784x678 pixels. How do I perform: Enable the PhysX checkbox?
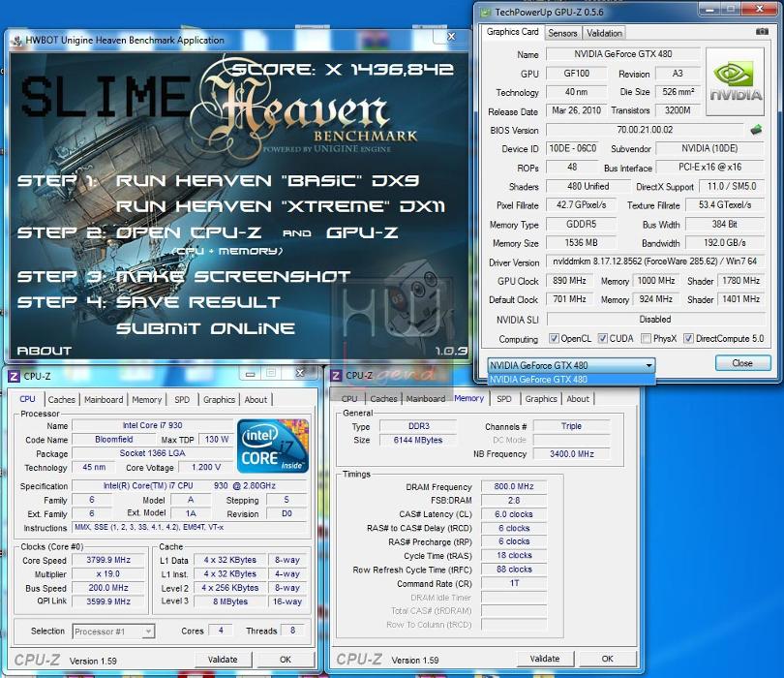click(646, 338)
